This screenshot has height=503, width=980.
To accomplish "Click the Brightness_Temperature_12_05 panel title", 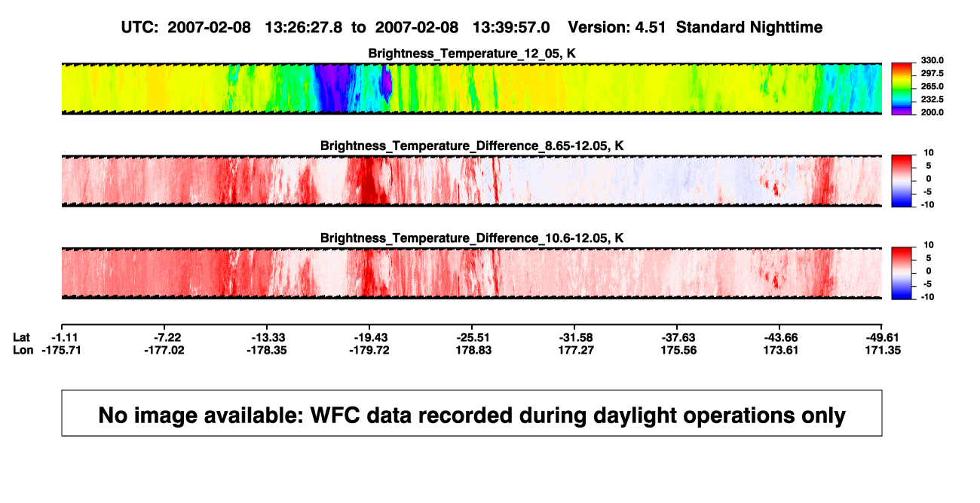I will point(471,54).
